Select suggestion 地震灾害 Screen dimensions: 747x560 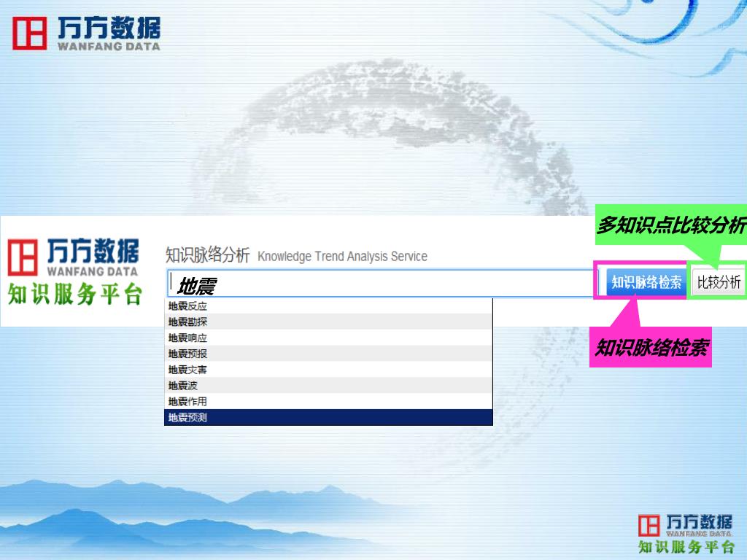tap(328, 370)
